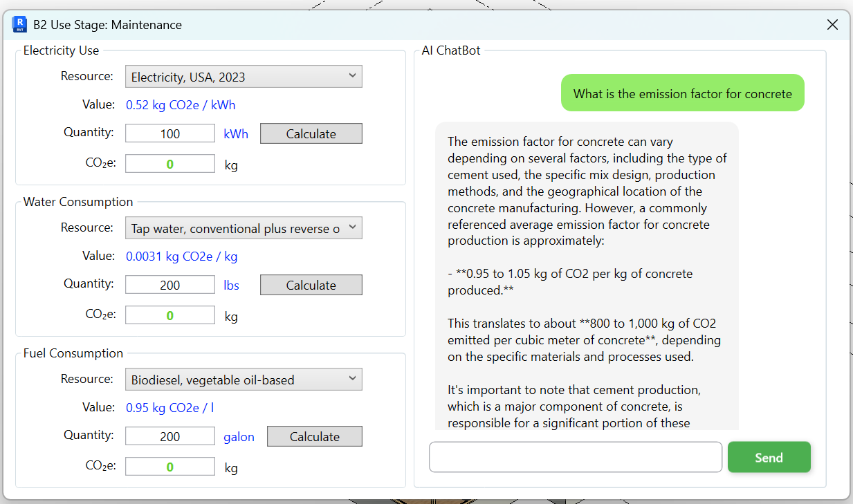The width and height of the screenshot is (853, 504).
Task: Click the fuel Quantity field
Action: [x=170, y=436]
